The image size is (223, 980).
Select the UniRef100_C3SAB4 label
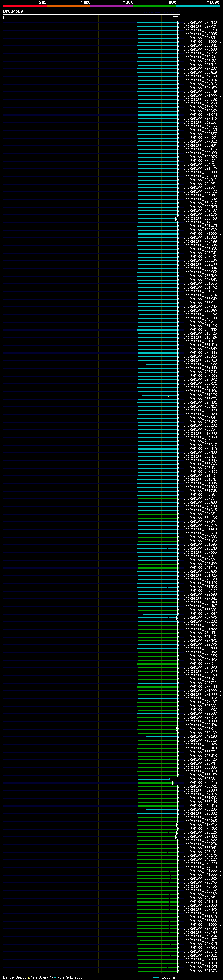[200, 145]
